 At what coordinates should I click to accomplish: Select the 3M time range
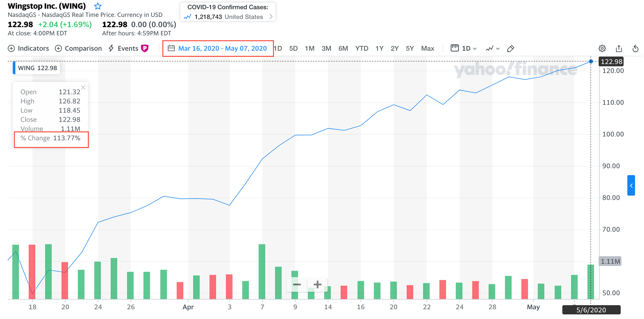click(x=326, y=48)
